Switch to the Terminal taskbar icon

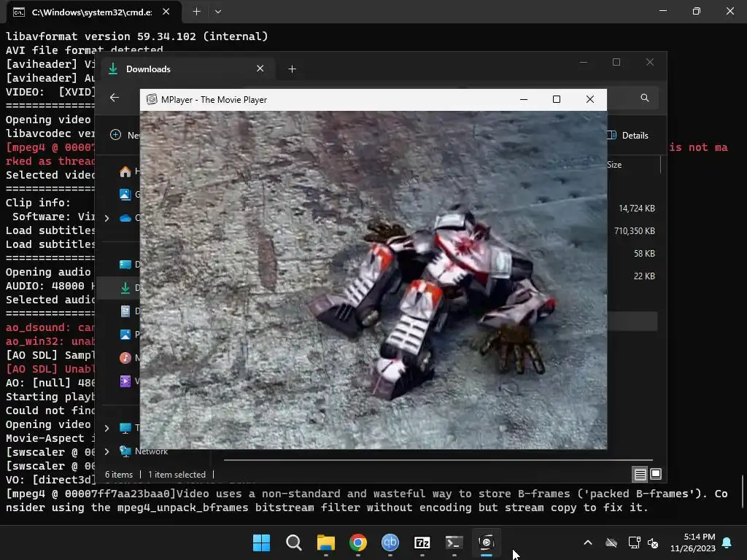(454, 542)
